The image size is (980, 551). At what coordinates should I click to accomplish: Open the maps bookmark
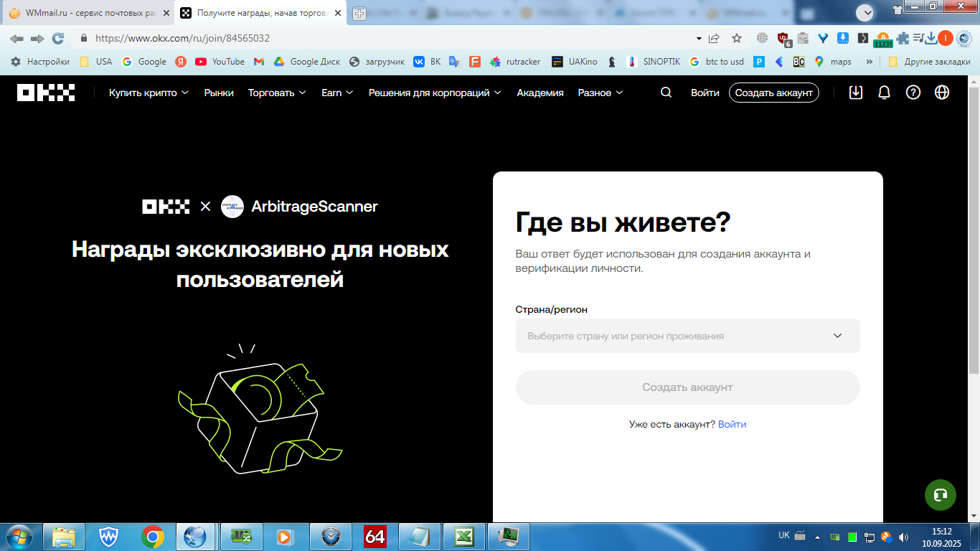tap(833, 62)
